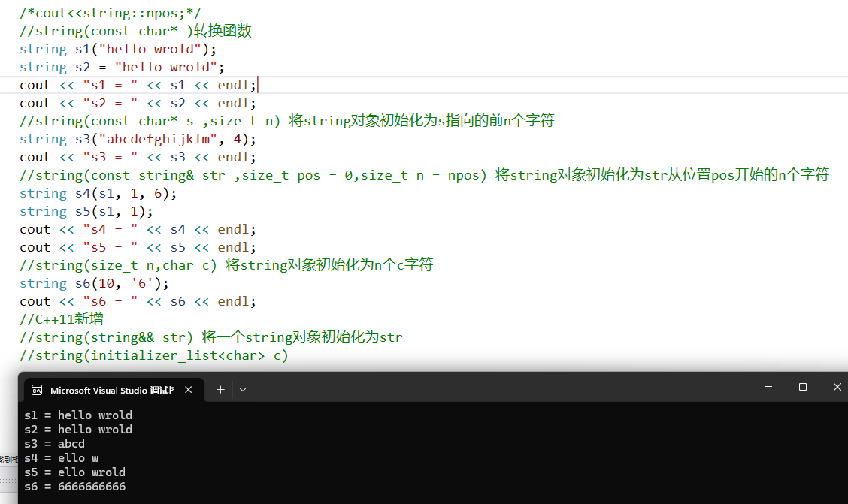Click the //string(const char* s ,size_t n) comment
The height and width of the screenshot is (504, 848).
287,121
